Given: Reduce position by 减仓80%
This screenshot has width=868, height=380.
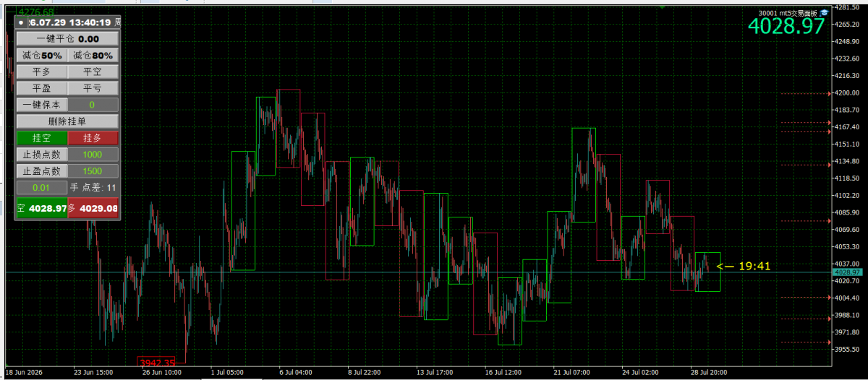Looking at the screenshot, I should coord(93,56).
